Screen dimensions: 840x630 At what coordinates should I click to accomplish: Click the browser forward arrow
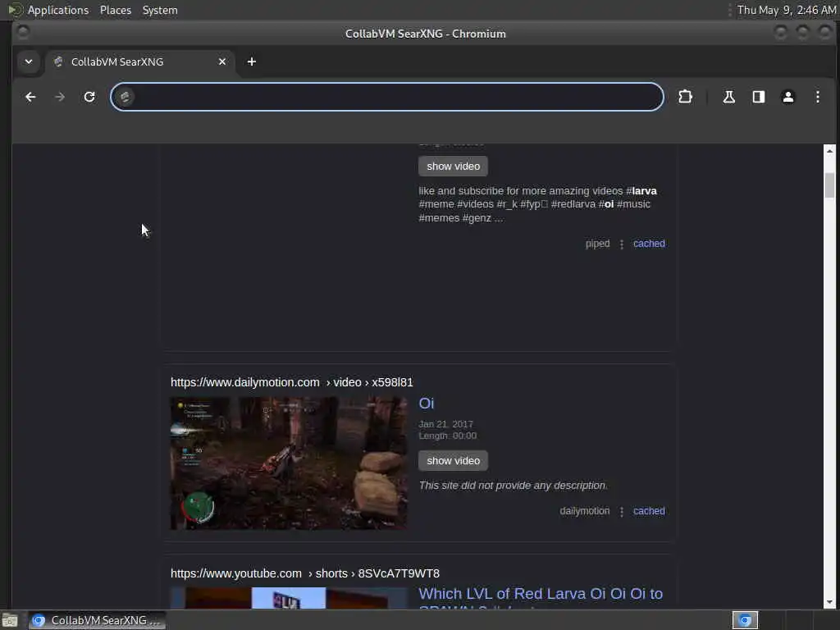tap(60, 97)
